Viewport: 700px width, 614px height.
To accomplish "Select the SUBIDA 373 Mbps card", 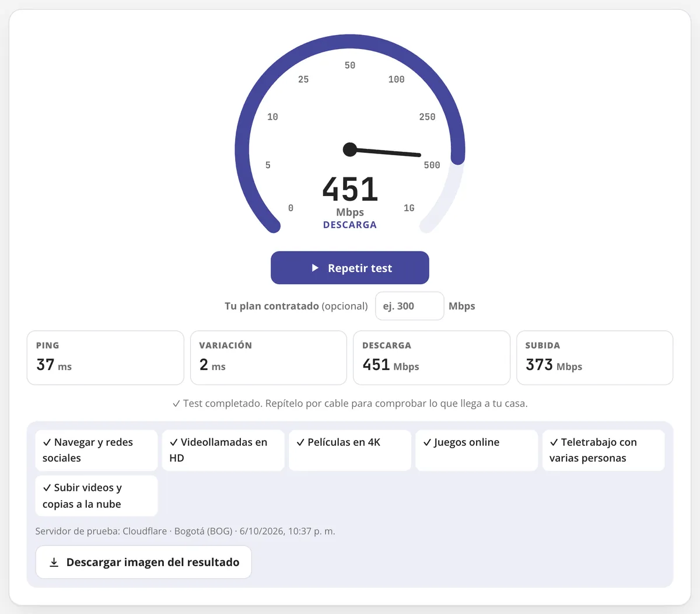I will (595, 358).
